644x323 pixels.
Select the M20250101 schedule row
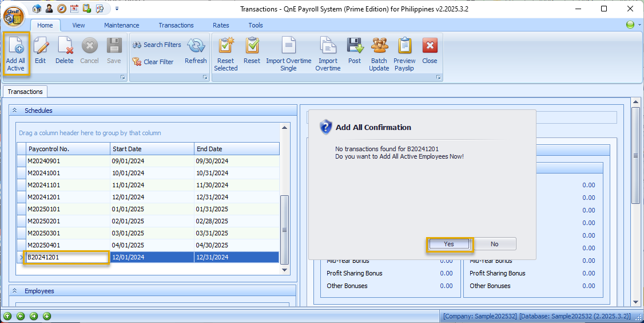(148, 209)
